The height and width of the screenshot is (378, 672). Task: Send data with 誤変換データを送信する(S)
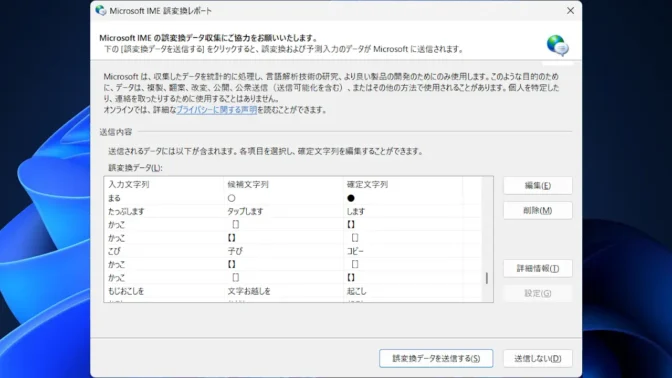[x=436, y=358]
